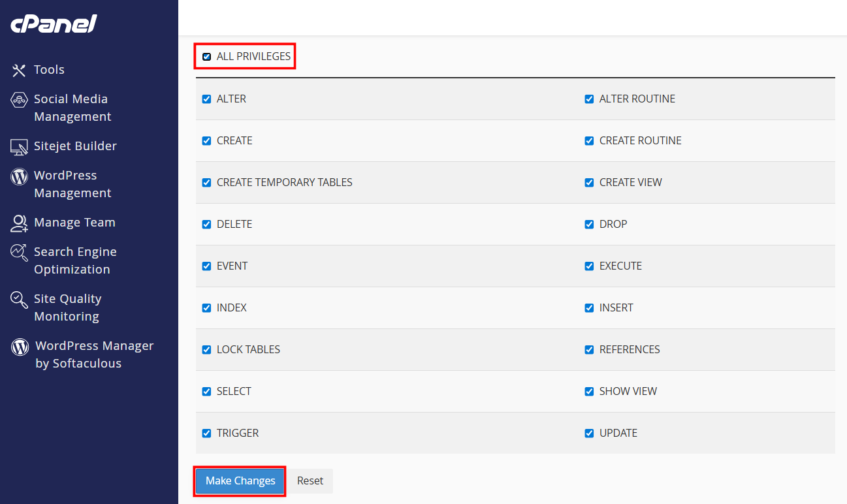Click the Reset button

click(x=310, y=481)
